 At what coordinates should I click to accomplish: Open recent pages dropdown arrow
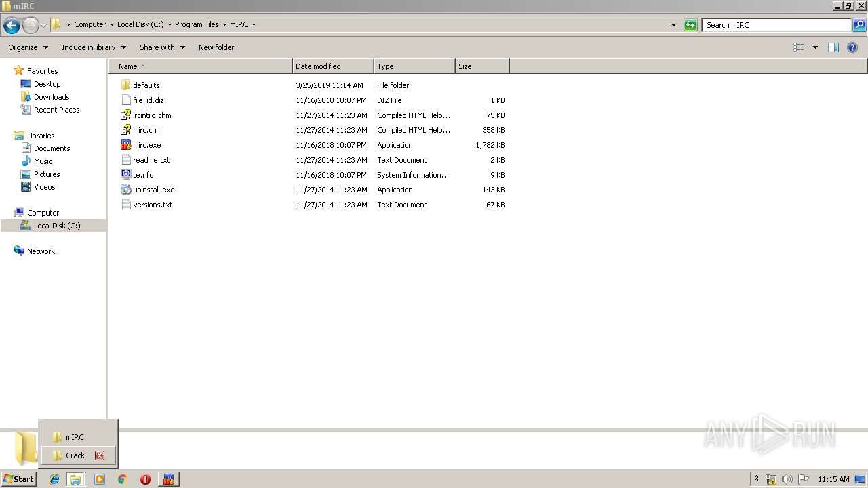(x=44, y=26)
